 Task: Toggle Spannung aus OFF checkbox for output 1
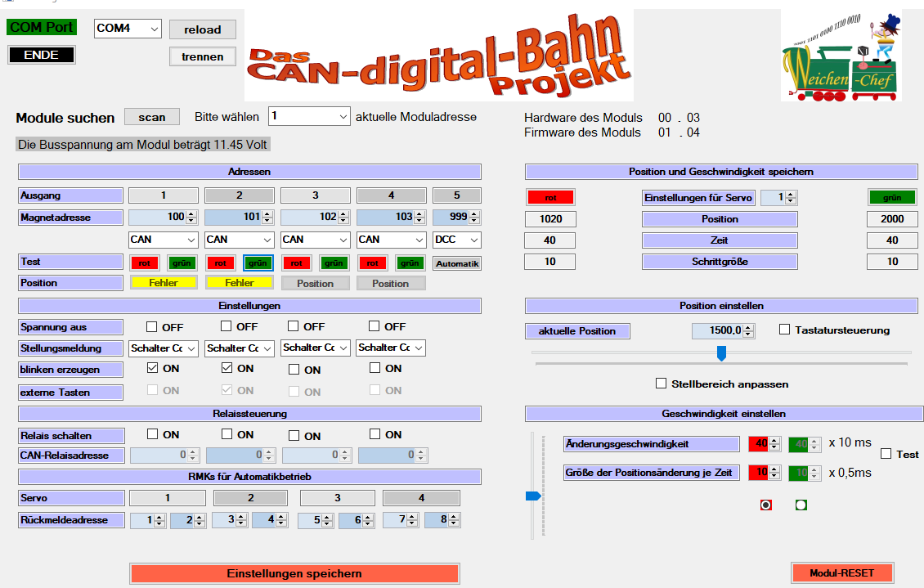click(x=152, y=326)
